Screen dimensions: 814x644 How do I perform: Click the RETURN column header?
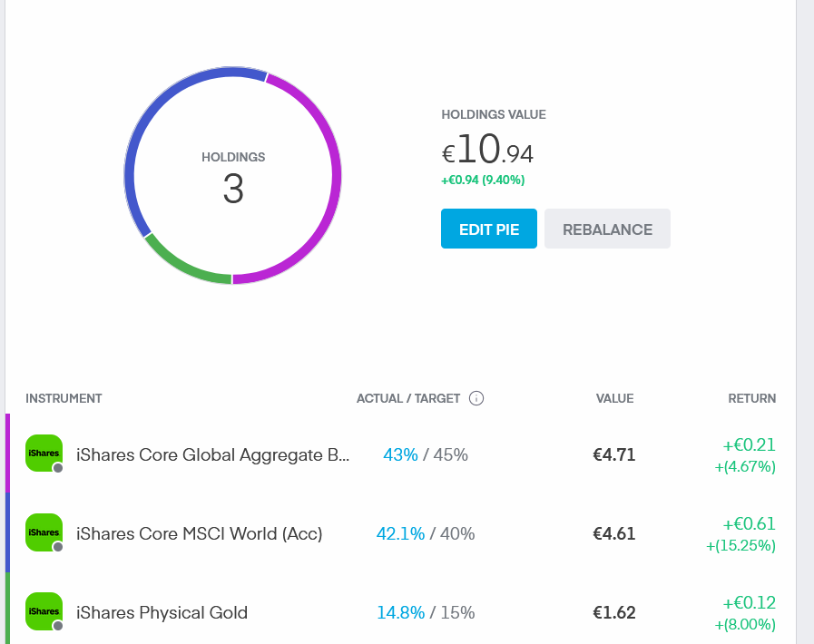pyautogui.click(x=751, y=398)
